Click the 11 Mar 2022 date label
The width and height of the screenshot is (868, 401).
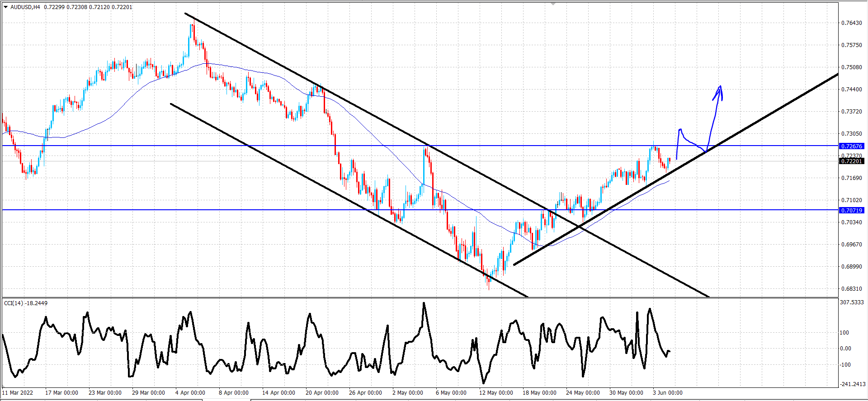18,392
